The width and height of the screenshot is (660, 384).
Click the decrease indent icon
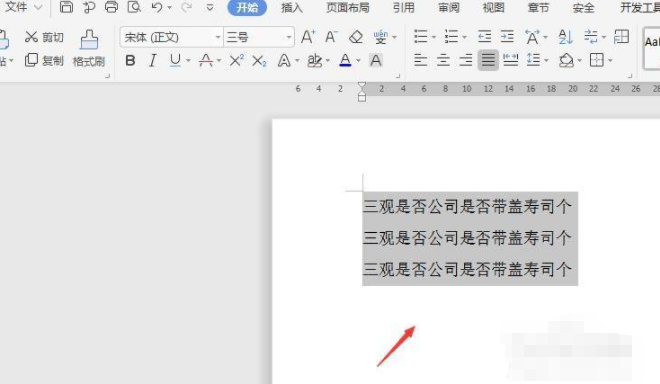point(484,37)
